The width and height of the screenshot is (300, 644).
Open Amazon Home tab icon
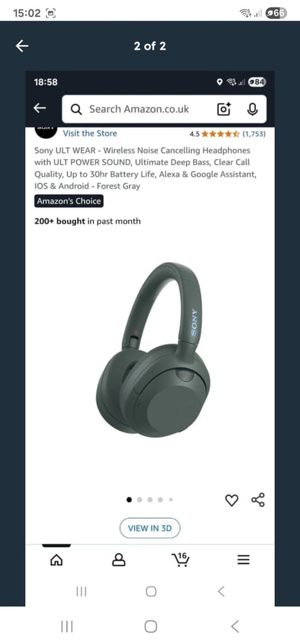pyautogui.click(x=56, y=560)
